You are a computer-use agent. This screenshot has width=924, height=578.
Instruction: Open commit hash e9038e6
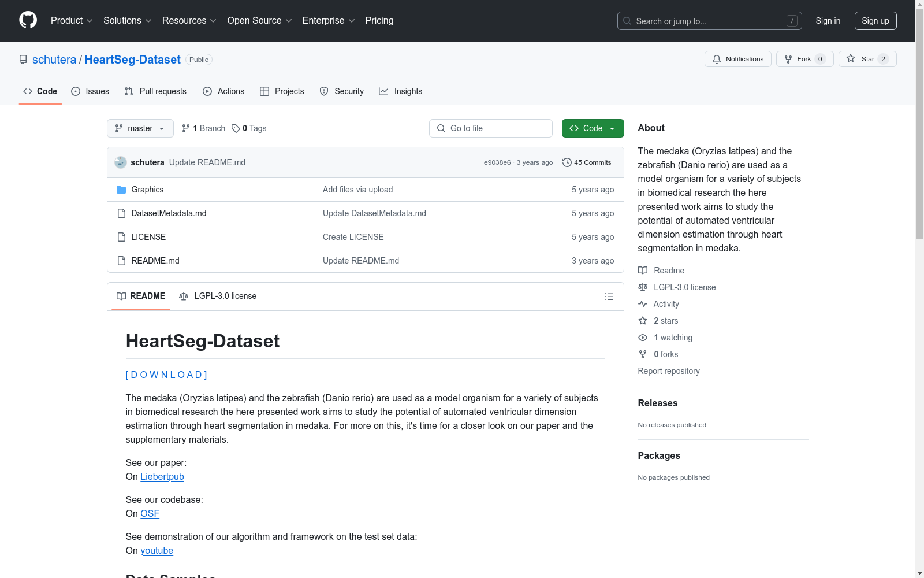pos(497,162)
